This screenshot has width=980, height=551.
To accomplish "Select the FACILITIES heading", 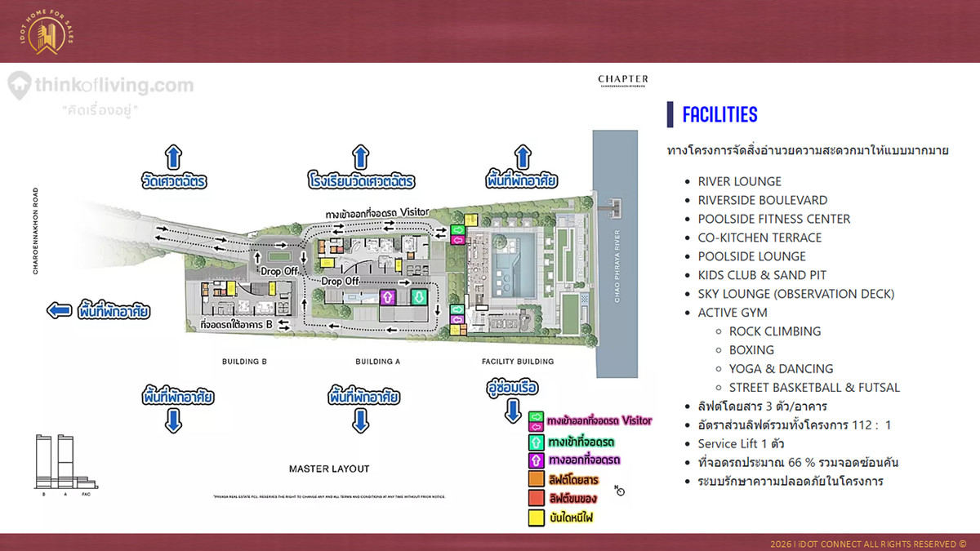I will point(719,114).
